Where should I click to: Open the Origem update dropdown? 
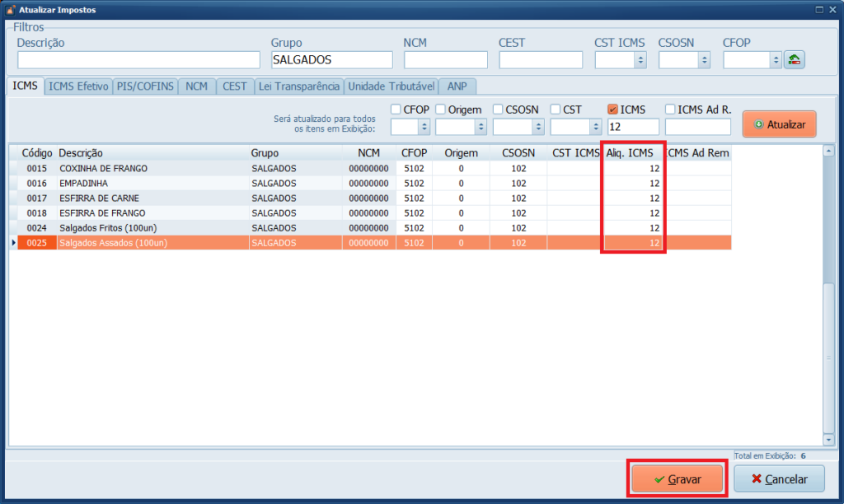coord(481,127)
